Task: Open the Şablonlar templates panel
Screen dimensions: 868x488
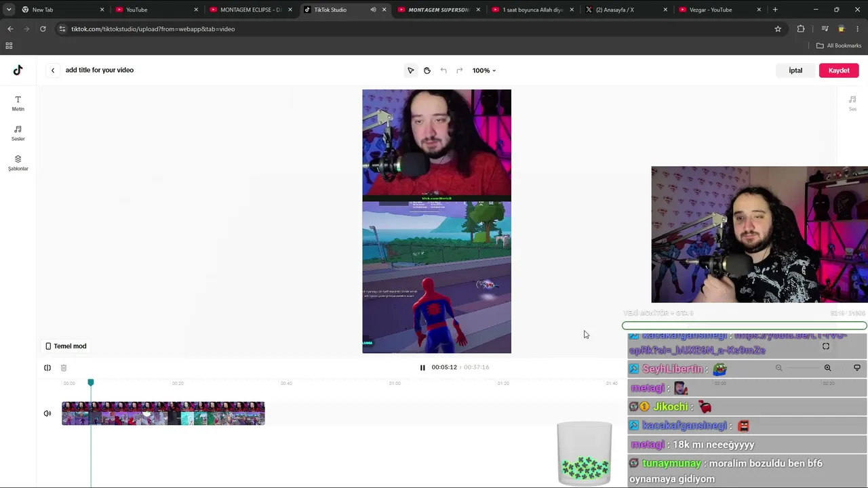Action: click(18, 163)
